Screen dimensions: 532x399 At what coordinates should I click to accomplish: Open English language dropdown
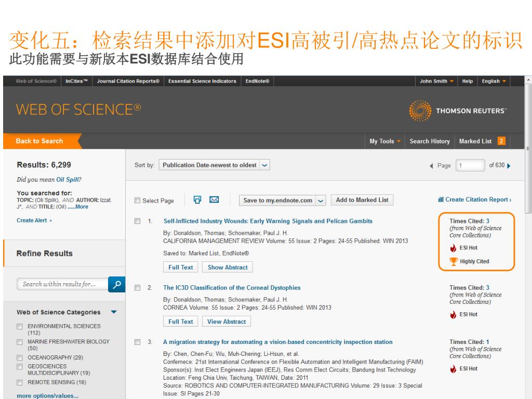click(x=494, y=81)
